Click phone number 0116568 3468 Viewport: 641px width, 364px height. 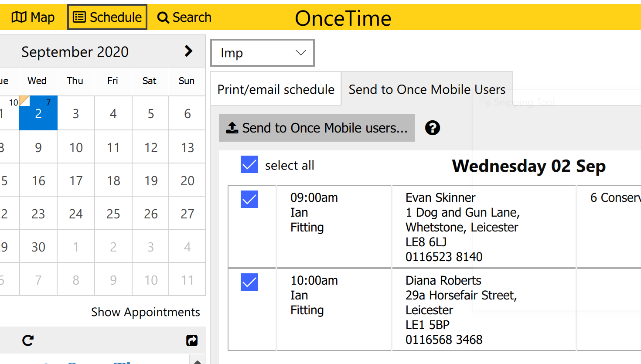(444, 340)
